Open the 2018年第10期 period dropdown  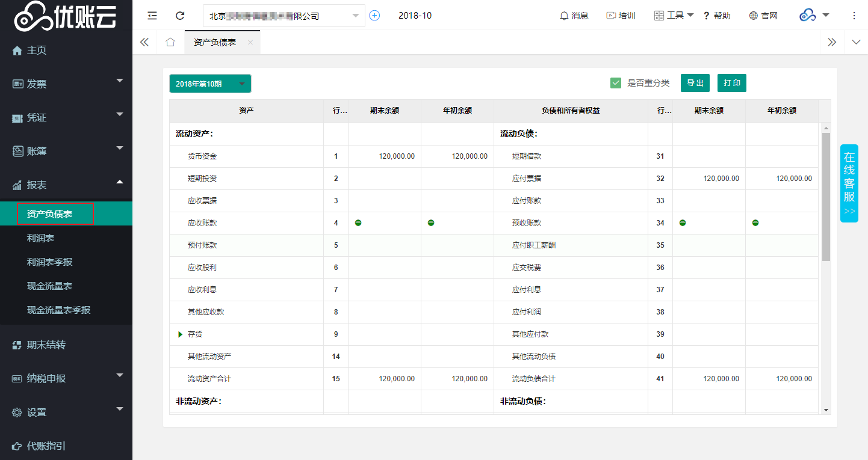pyautogui.click(x=210, y=84)
